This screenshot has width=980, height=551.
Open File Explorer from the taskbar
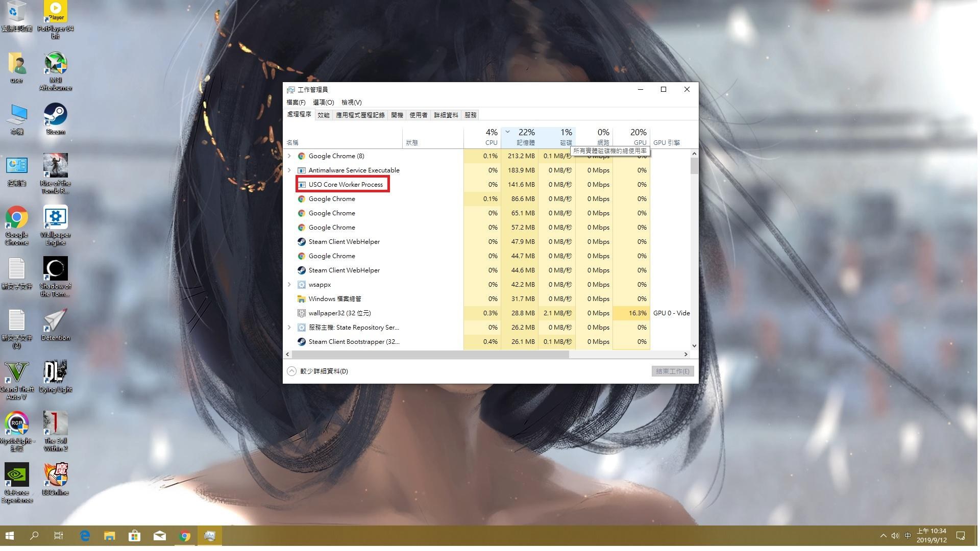[109, 536]
